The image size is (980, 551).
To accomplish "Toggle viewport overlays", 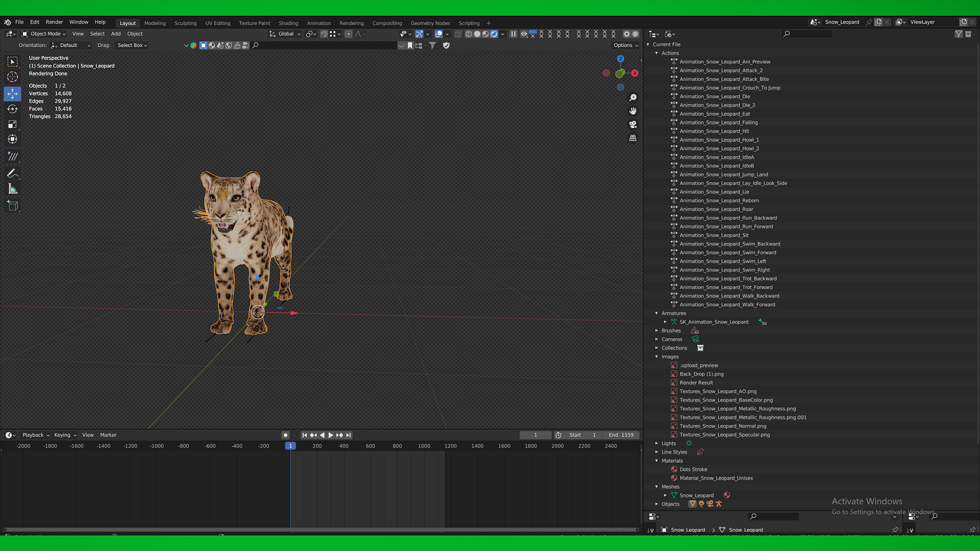I will tap(438, 34).
